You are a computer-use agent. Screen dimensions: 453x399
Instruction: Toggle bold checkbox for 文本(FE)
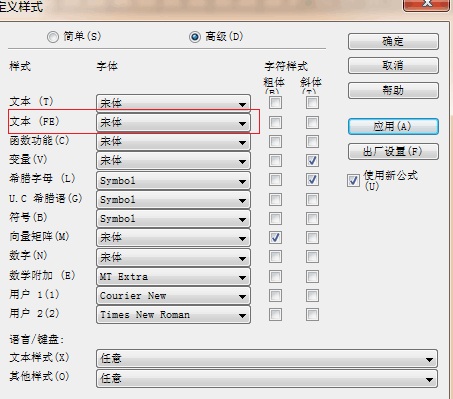[275, 122]
